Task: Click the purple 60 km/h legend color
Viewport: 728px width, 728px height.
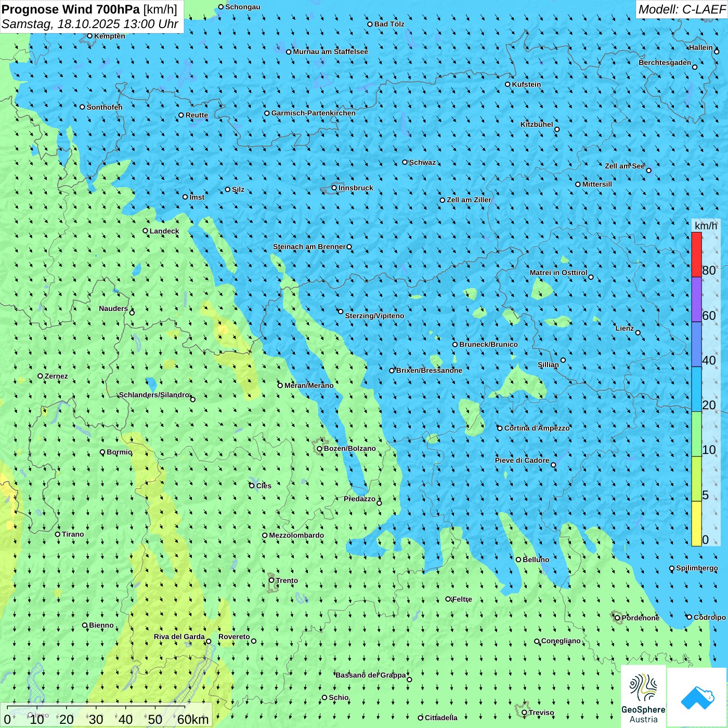Action: (x=696, y=300)
